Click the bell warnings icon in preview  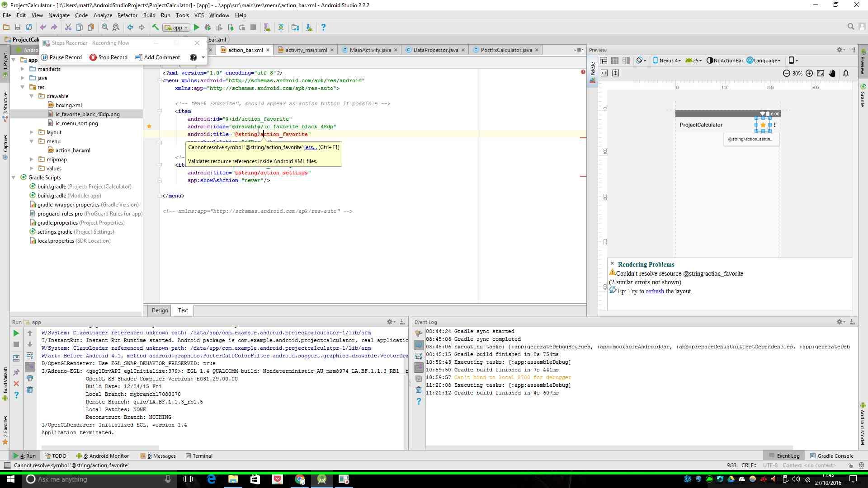[846, 73]
